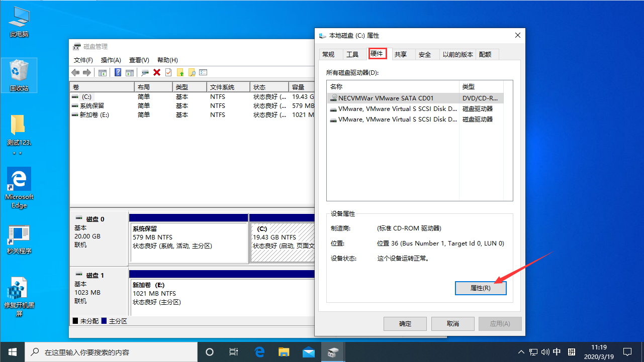Image resolution: width=644 pixels, height=362 pixels.
Task: Click the show/hide action pane toolbar icon
Action: [130, 72]
